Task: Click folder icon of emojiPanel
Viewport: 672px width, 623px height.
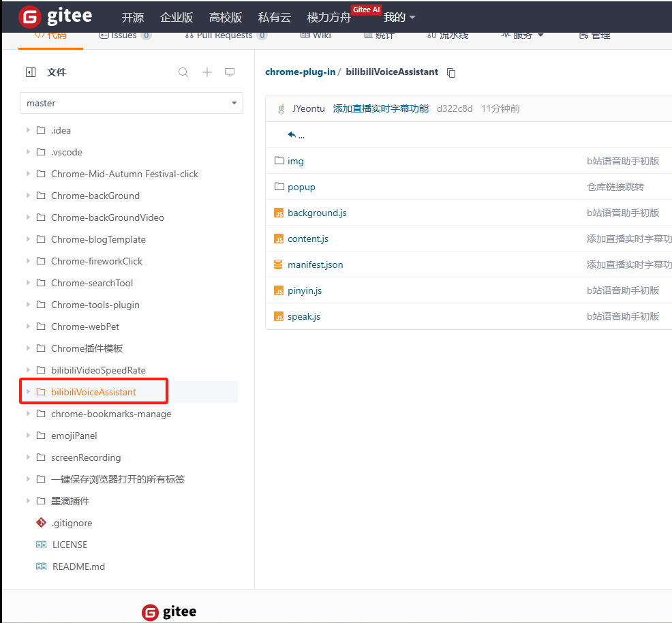Action: point(41,436)
